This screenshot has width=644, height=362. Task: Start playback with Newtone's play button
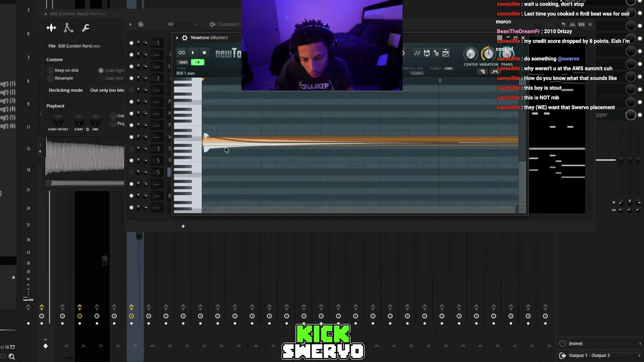(x=193, y=53)
